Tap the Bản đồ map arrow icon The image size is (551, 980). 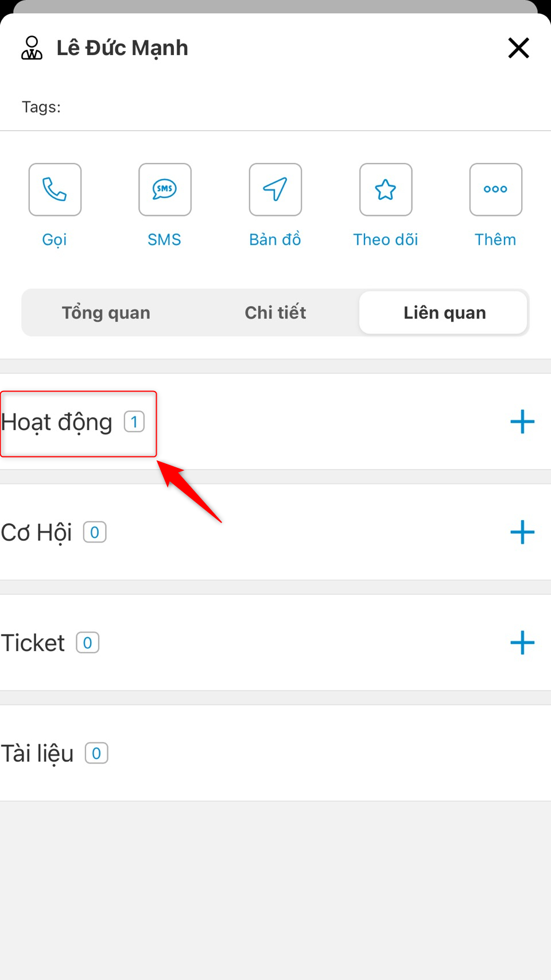pos(275,189)
